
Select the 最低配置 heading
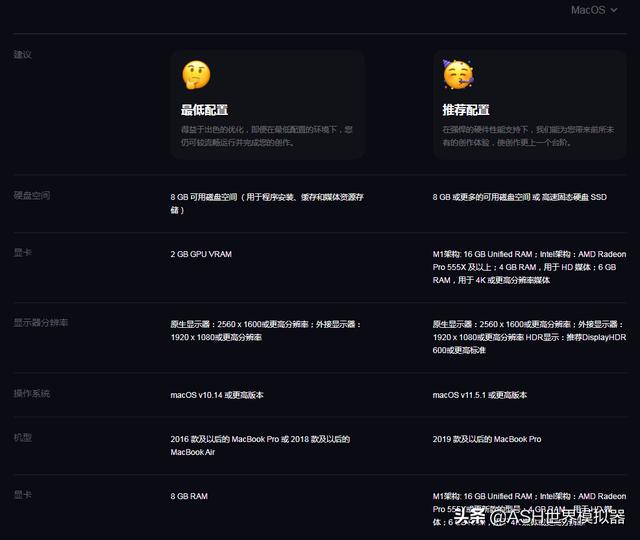[204, 110]
